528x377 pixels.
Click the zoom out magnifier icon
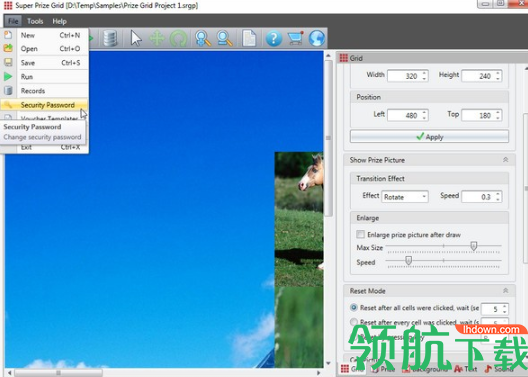coord(225,38)
